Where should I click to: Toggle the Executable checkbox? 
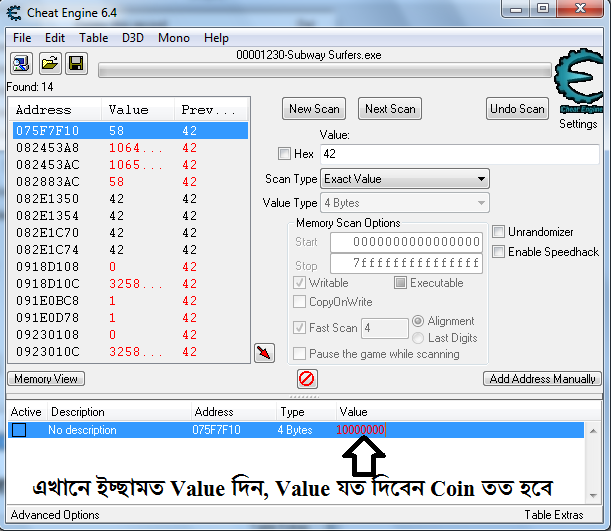[401, 283]
